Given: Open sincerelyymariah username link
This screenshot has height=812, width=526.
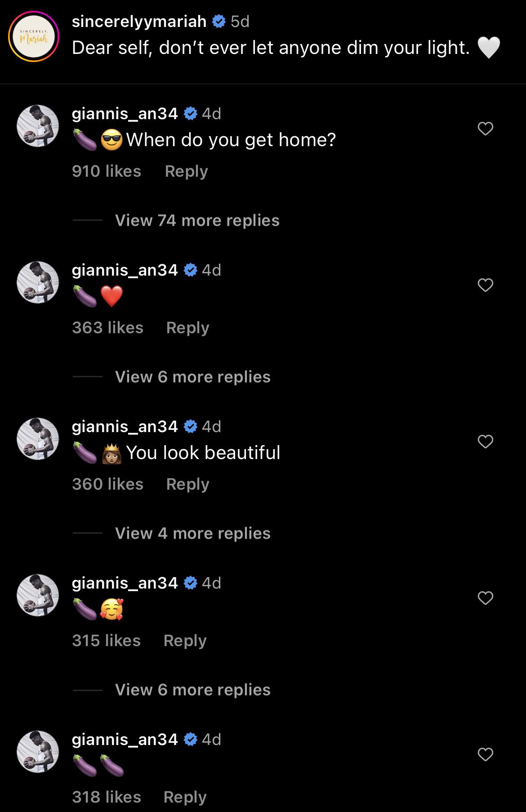Looking at the screenshot, I should tap(139, 21).
